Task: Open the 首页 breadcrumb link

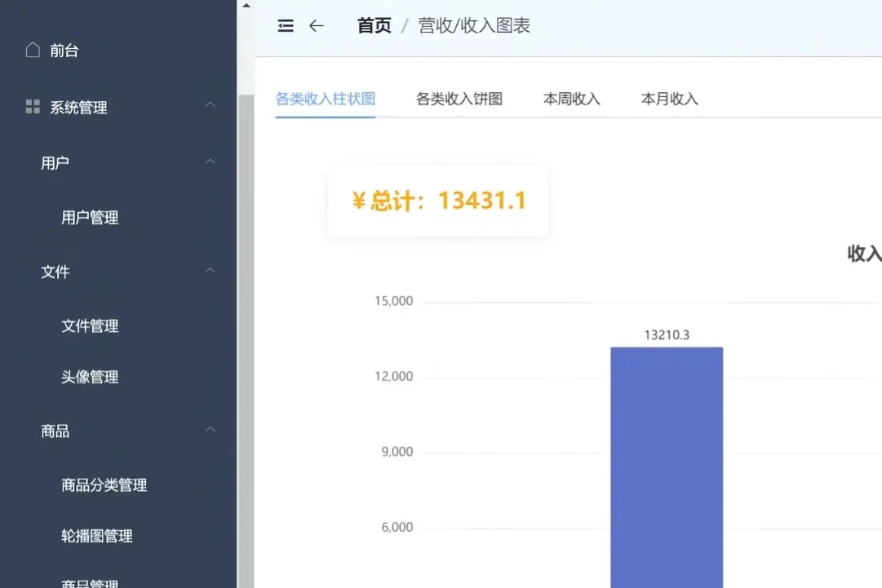Action: [x=374, y=25]
